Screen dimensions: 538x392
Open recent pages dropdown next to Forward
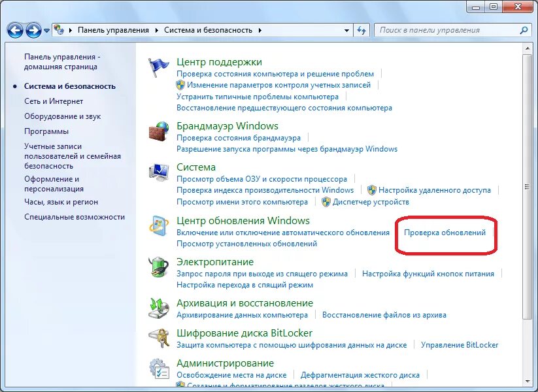(x=46, y=31)
